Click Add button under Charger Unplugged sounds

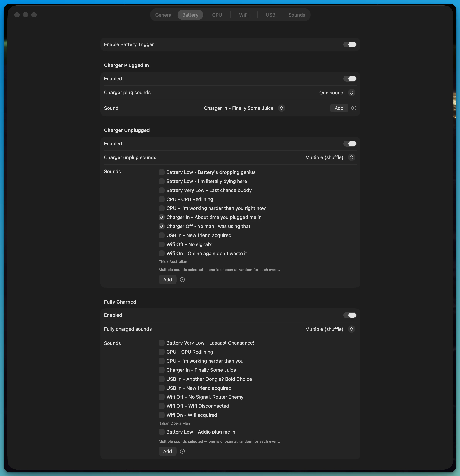(x=167, y=280)
